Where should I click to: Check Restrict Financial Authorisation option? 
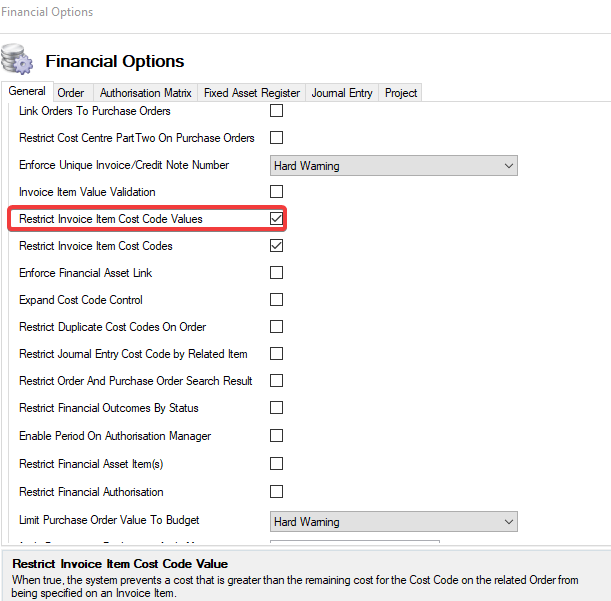click(277, 492)
